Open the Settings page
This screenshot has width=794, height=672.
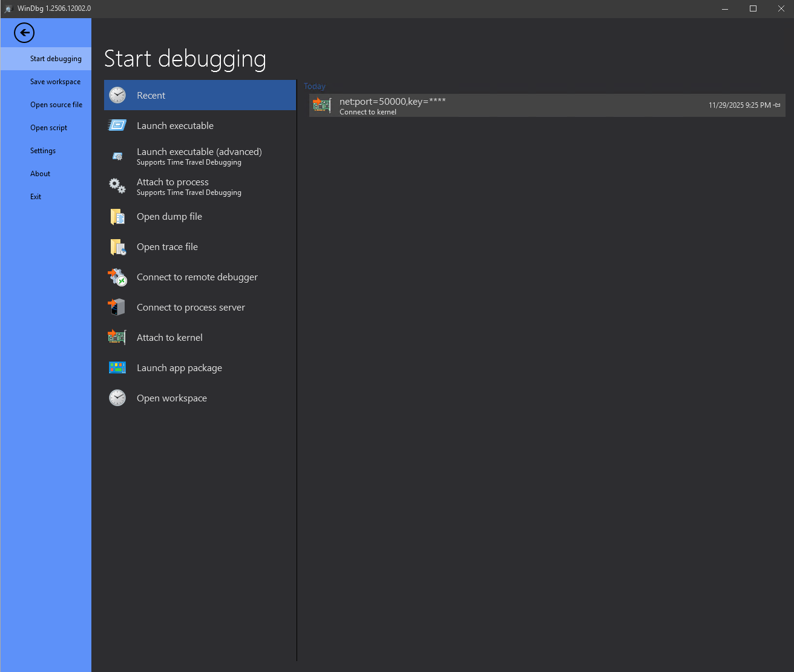pos(42,150)
